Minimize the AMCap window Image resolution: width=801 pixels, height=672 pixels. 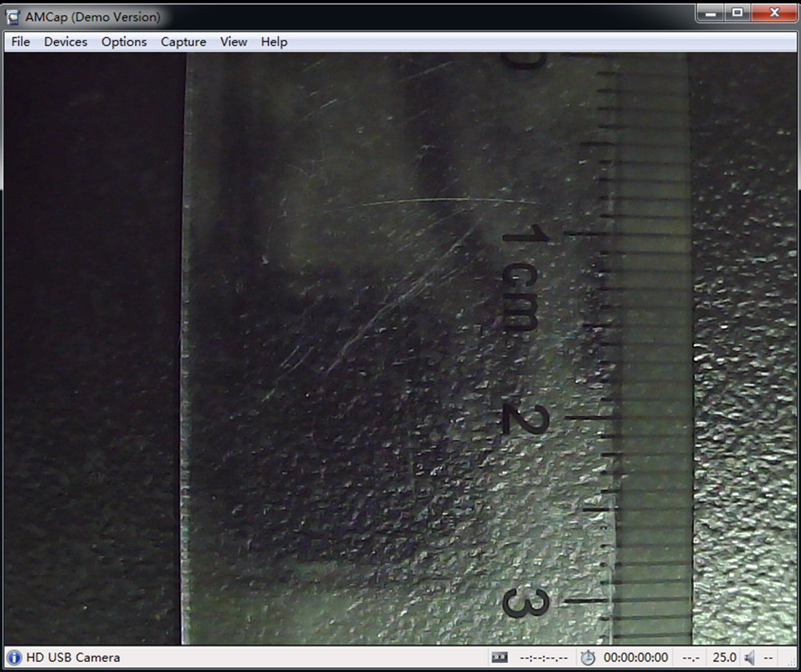(x=711, y=13)
